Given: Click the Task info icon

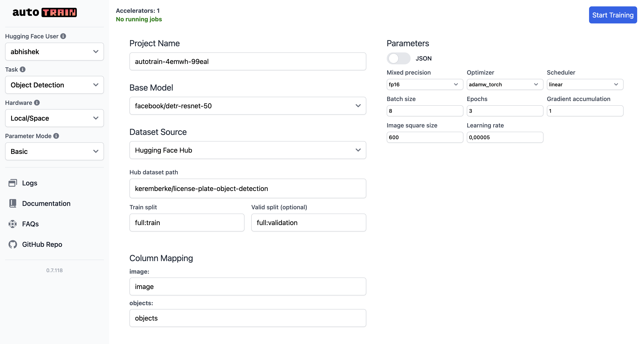Looking at the screenshot, I should click(23, 69).
